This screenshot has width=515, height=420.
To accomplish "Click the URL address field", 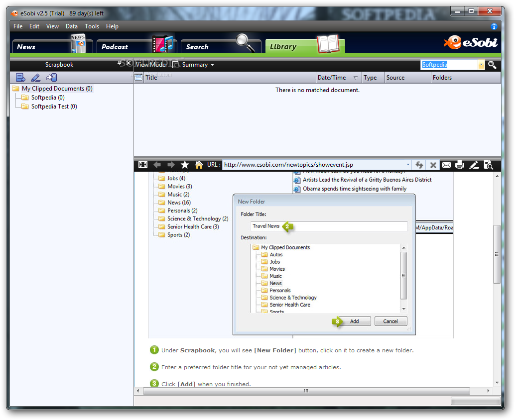I will point(314,165).
